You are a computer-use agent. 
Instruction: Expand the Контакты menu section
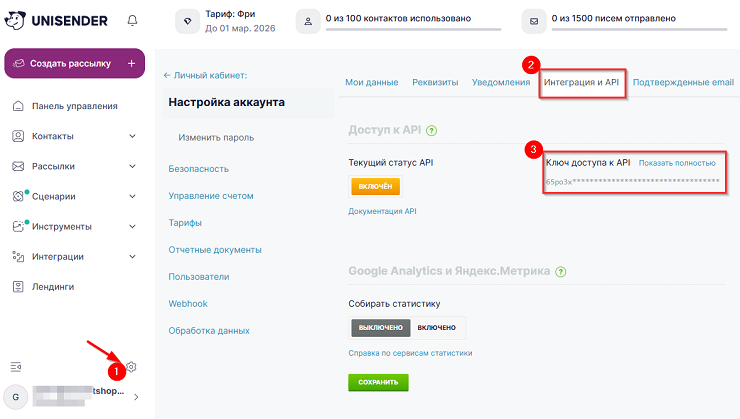tap(132, 136)
